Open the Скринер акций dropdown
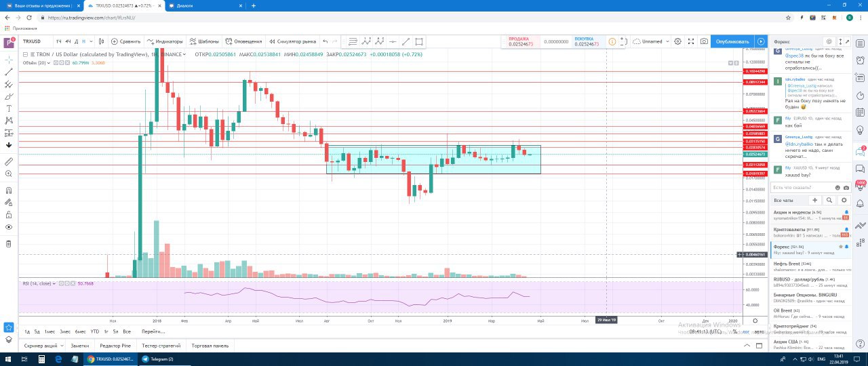868x366 pixels. 43,346
